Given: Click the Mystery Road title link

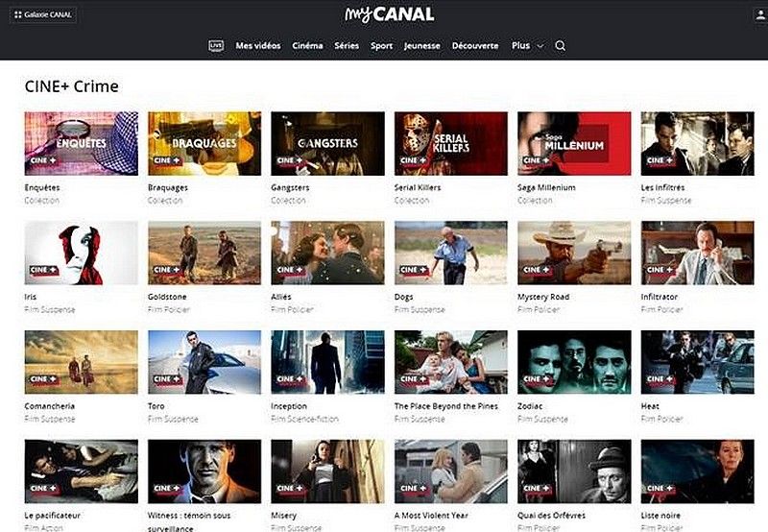Looking at the screenshot, I should tap(543, 297).
